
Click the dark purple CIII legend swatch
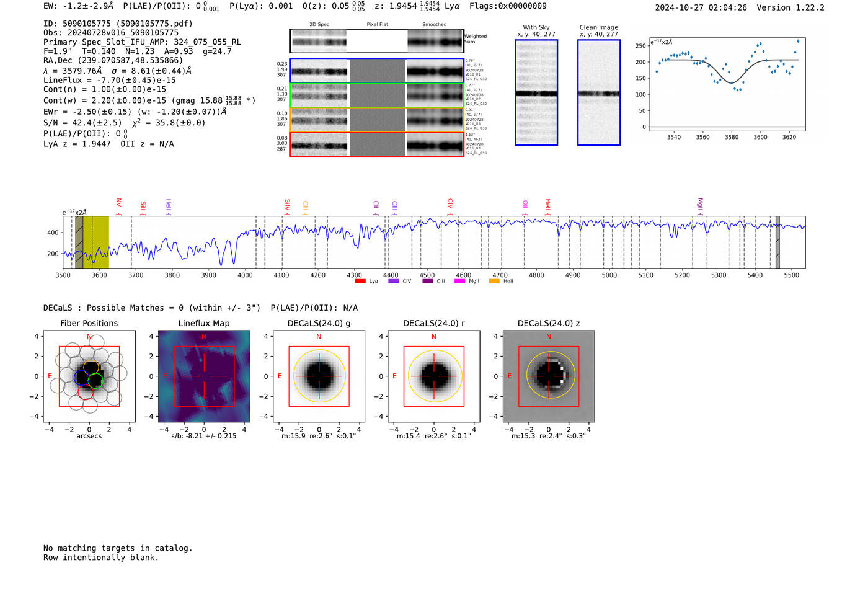pos(427,281)
